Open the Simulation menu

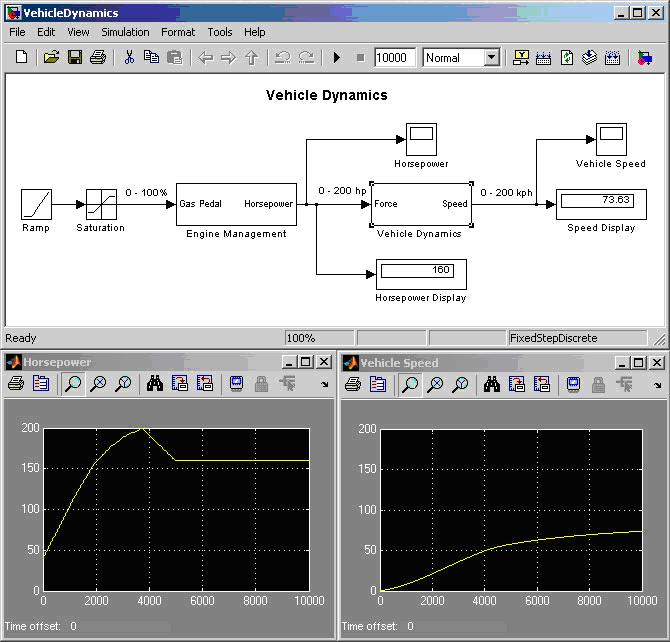[x=125, y=32]
